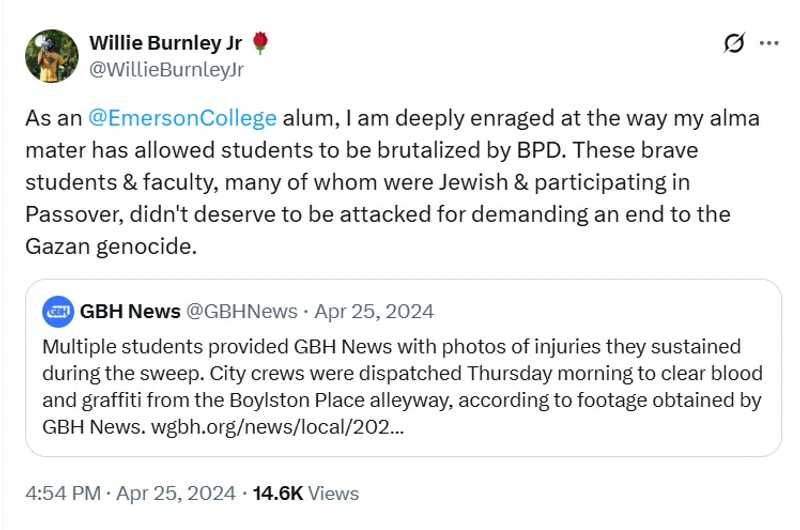Click the @WillieBurnleyJr handle

[166, 69]
